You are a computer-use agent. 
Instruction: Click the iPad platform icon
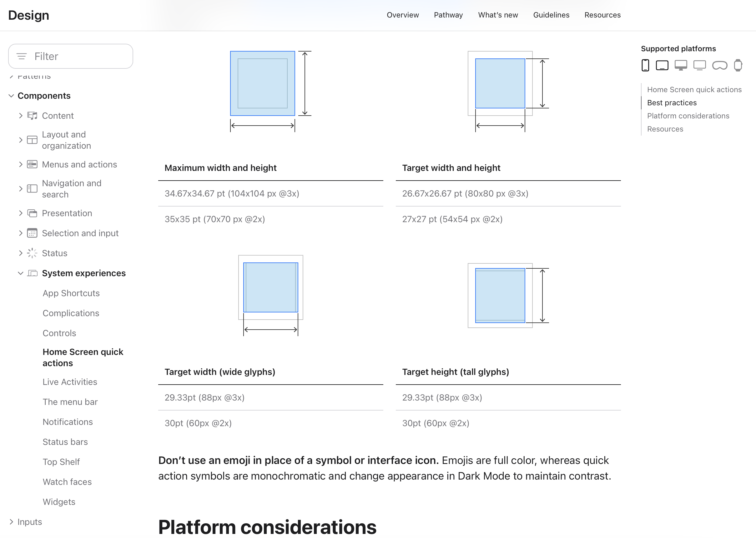[x=662, y=65]
